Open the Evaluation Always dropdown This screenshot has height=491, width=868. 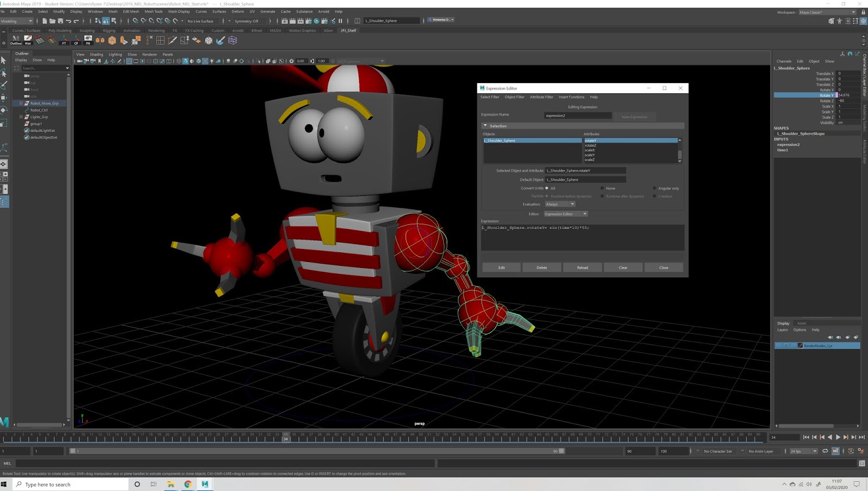tap(572, 204)
